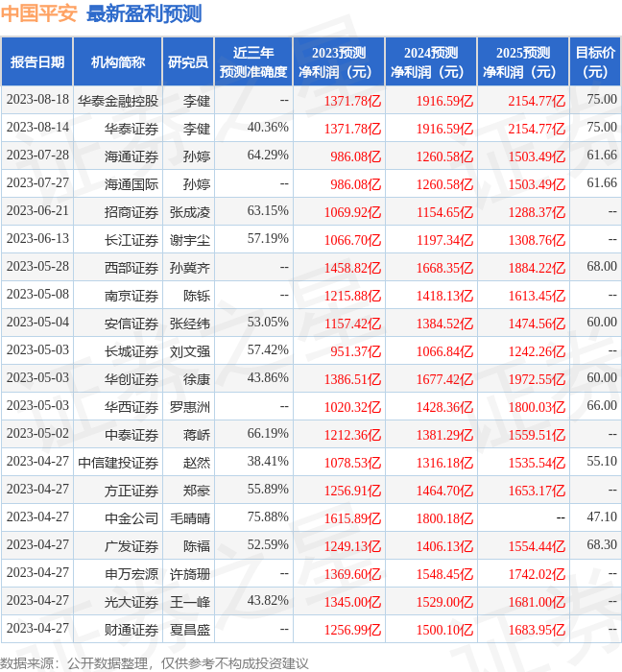The width and height of the screenshot is (622, 672).
Task: Click the date 2023-08-14
Action: point(37,127)
